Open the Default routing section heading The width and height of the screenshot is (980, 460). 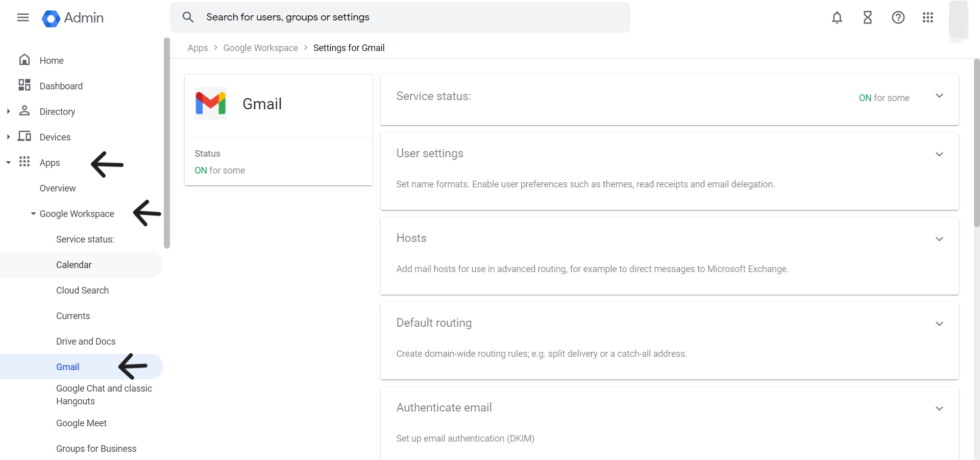tap(434, 323)
